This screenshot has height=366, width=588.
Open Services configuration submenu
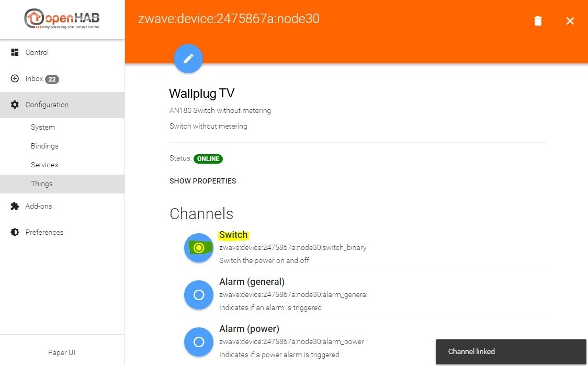62,165
